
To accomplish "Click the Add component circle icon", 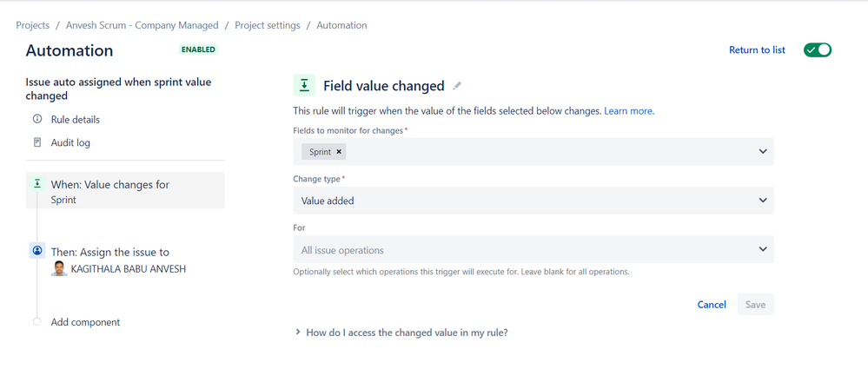I will (x=37, y=322).
